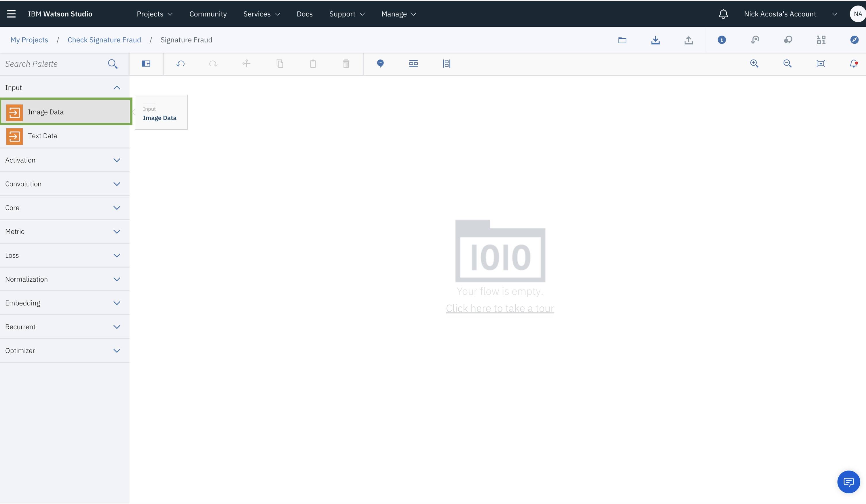This screenshot has height=504, width=866.
Task: Open the NA user avatar
Action: [x=857, y=14]
